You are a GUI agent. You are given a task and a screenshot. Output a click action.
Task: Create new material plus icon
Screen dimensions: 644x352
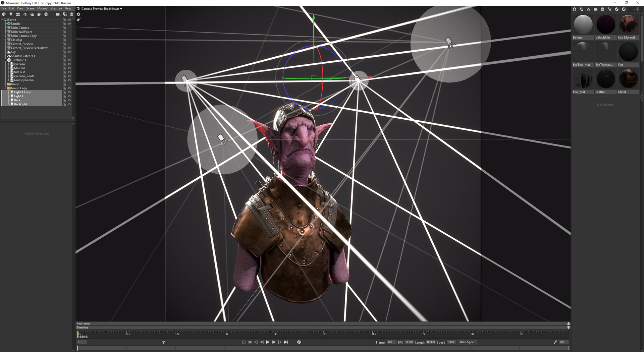tap(575, 9)
